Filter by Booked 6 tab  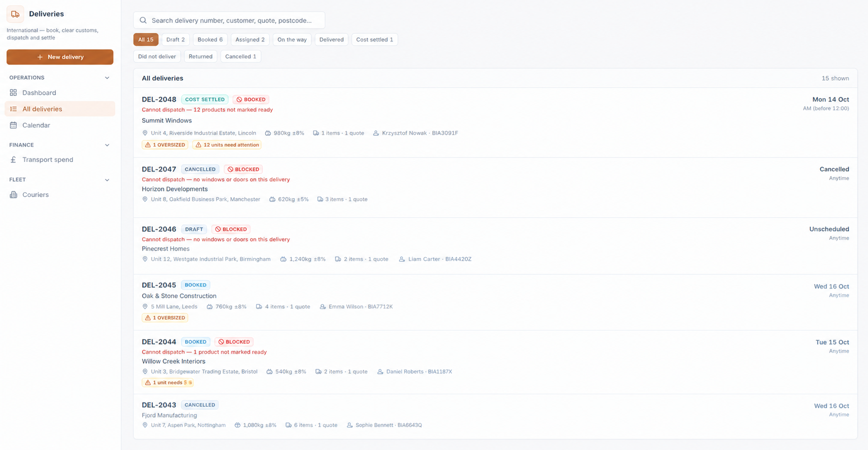[x=210, y=39]
